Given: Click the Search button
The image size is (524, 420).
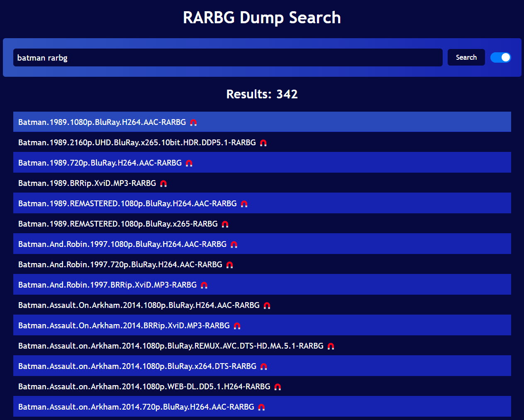Looking at the screenshot, I should (466, 57).
